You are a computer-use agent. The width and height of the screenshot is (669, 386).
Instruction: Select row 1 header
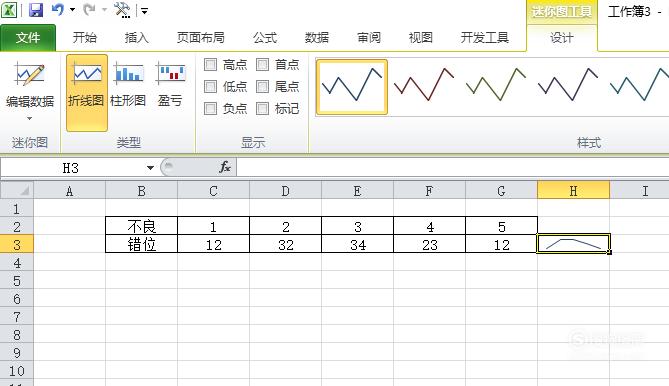(17, 209)
